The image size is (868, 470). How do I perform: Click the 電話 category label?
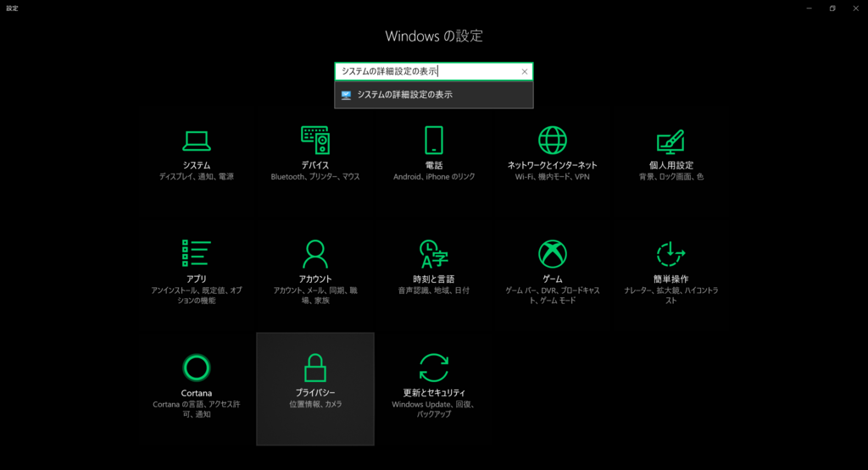pyautogui.click(x=433, y=165)
